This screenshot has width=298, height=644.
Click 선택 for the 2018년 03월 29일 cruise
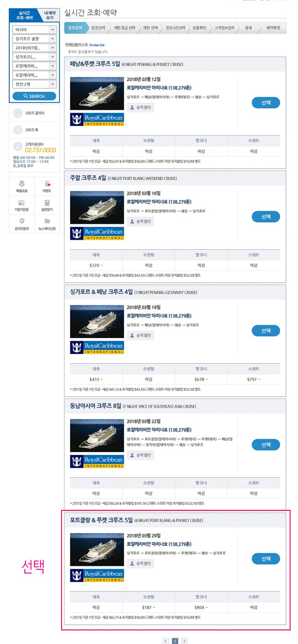click(x=266, y=559)
